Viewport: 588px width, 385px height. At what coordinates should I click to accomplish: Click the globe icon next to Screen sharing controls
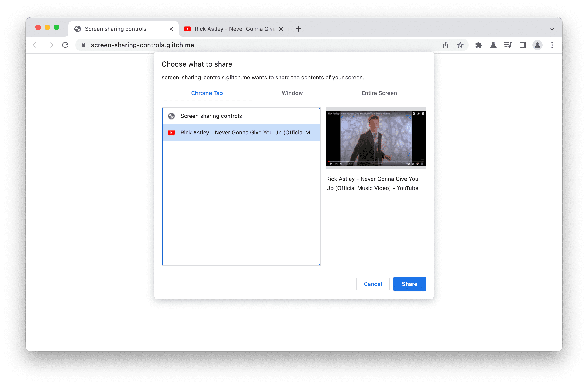171,116
